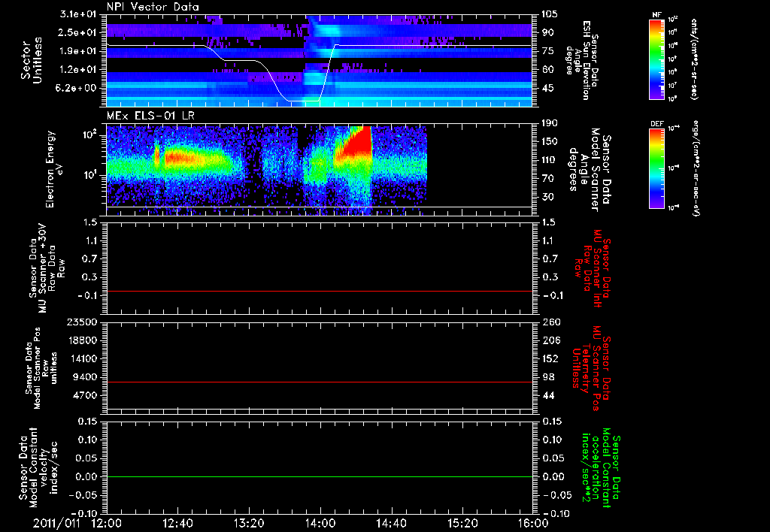Click the DEF color bar legend
Image resolution: width=770 pixels, height=532 pixels.
[657, 168]
